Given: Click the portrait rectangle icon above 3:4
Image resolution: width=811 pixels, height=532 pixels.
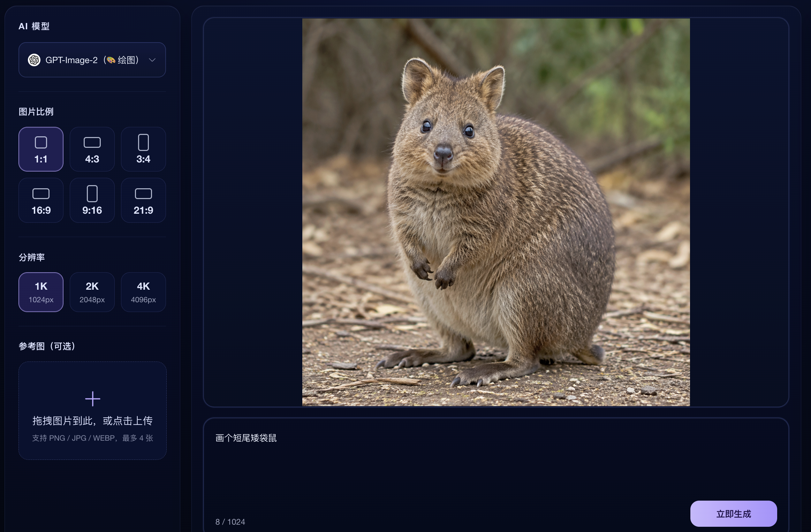Looking at the screenshot, I should [x=143, y=142].
